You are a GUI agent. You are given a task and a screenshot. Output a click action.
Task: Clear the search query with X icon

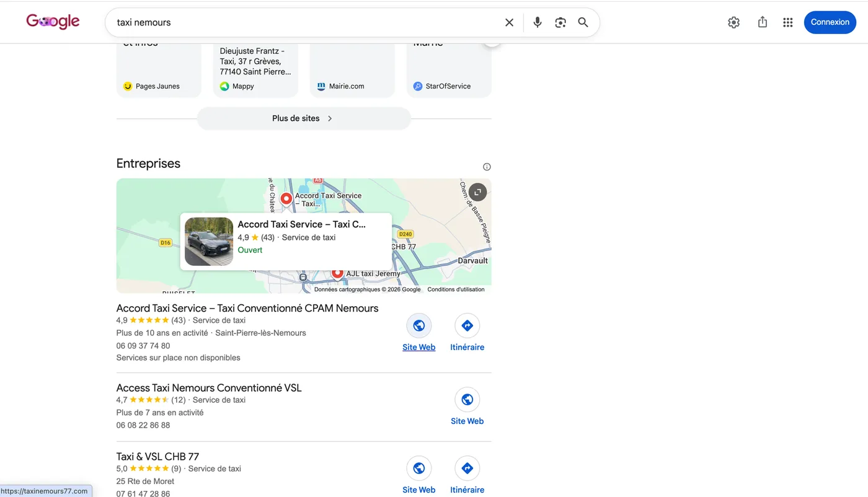click(509, 22)
